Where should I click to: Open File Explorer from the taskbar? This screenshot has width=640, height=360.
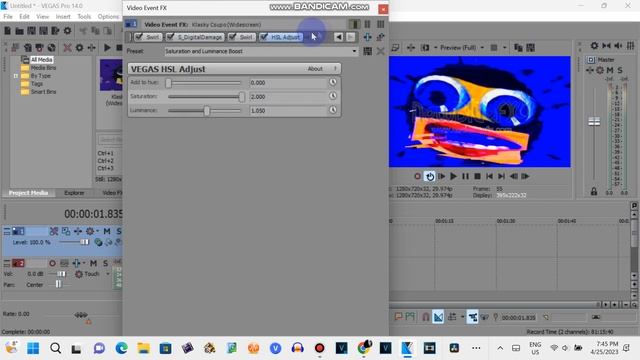click(143, 348)
